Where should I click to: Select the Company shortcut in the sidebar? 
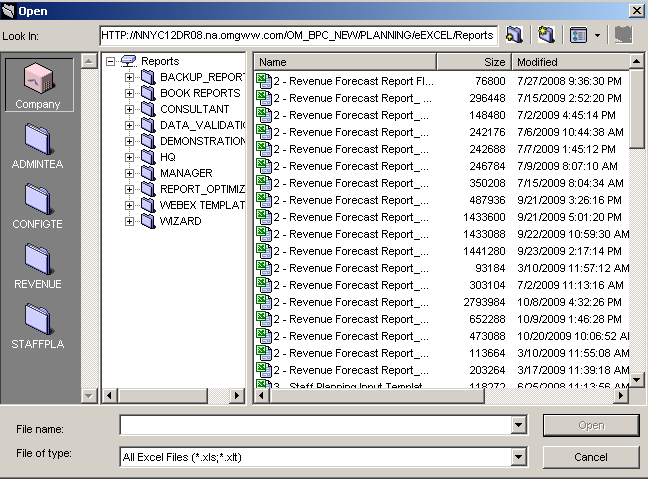37,84
